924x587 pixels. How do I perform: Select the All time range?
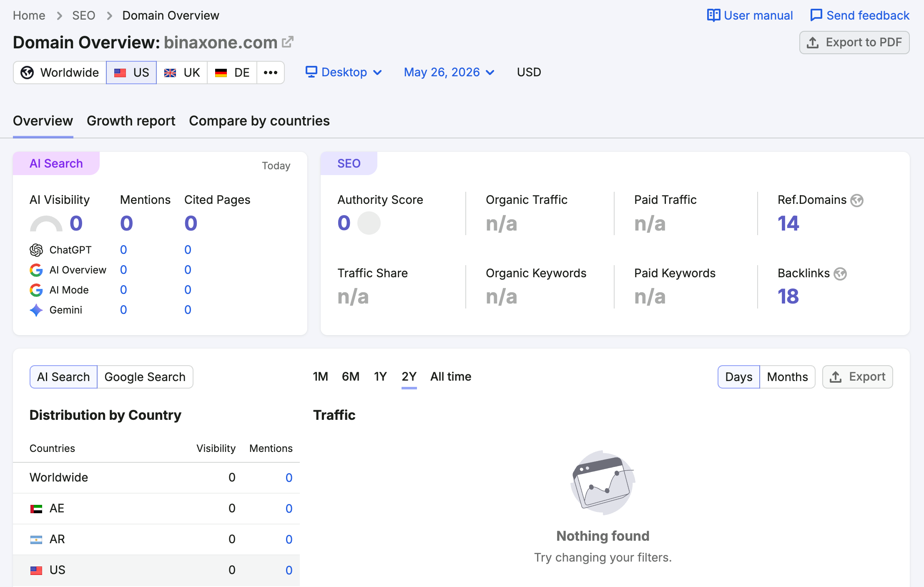pyautogui.click(x=451, y=376)
